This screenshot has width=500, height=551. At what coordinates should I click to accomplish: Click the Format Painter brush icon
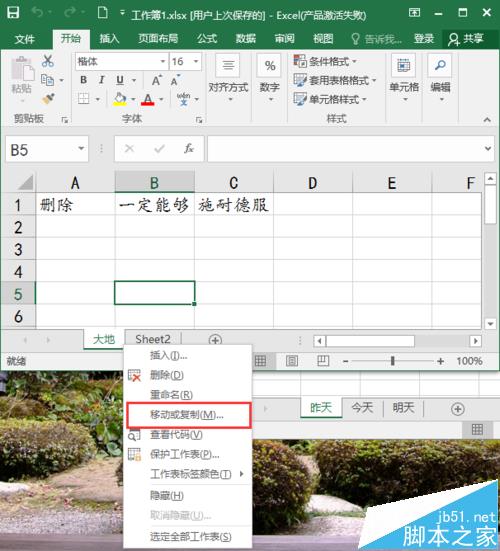pos(48,99)
